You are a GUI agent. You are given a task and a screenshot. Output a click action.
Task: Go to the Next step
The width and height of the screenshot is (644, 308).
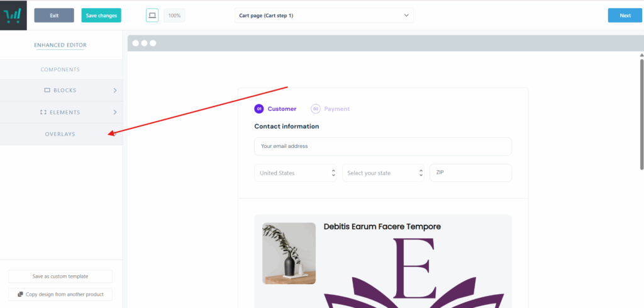[625, 15]
